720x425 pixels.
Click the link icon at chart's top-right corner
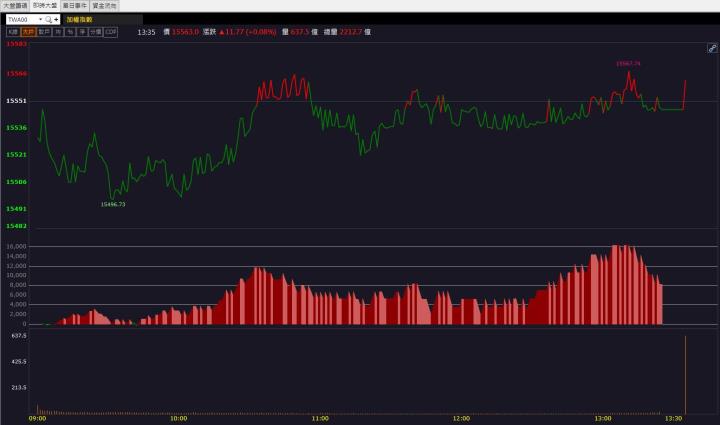click(711, 48)
